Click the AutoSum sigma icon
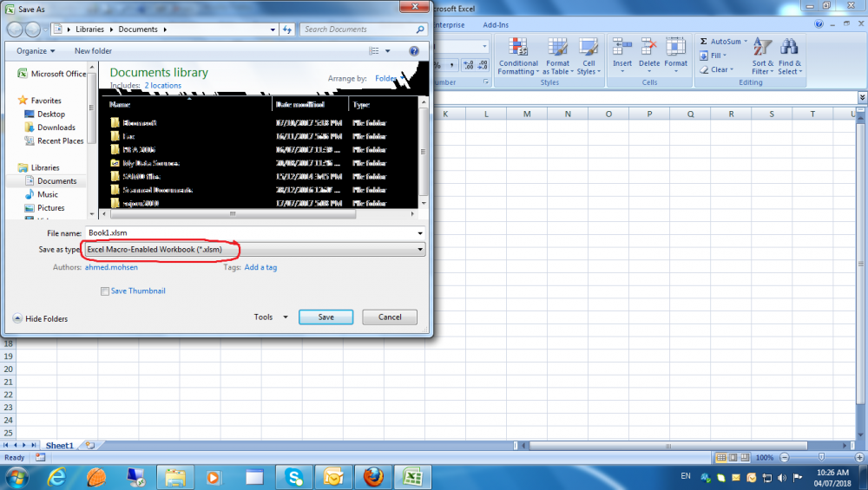868x490 pixels. (704, 42)
